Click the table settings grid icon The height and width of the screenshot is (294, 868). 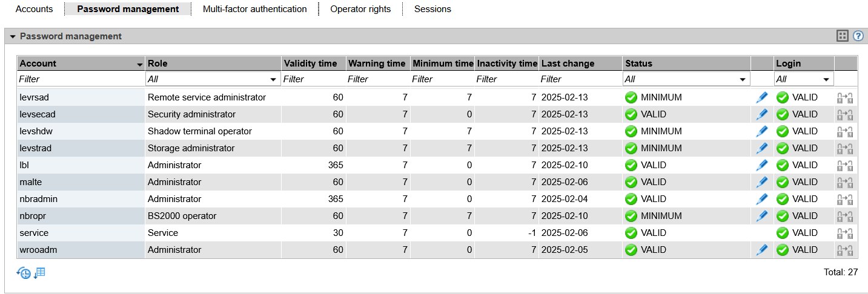pos(842,36)
